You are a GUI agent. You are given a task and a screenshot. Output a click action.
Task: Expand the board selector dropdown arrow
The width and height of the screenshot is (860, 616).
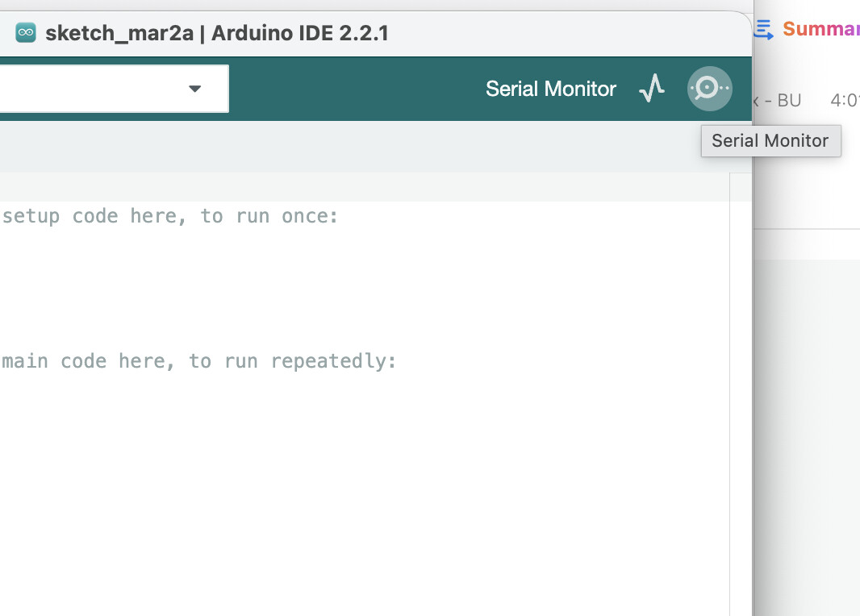click(x=194, y=88)
